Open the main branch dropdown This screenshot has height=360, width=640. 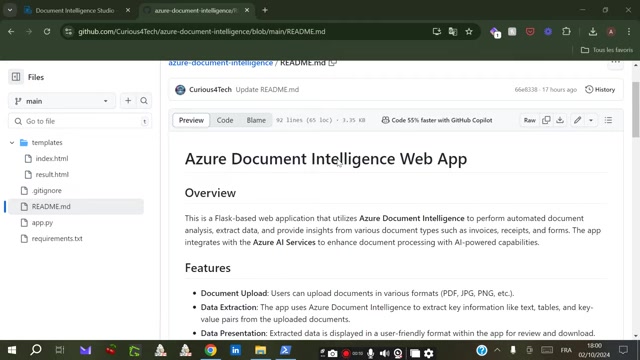[62, 101]
